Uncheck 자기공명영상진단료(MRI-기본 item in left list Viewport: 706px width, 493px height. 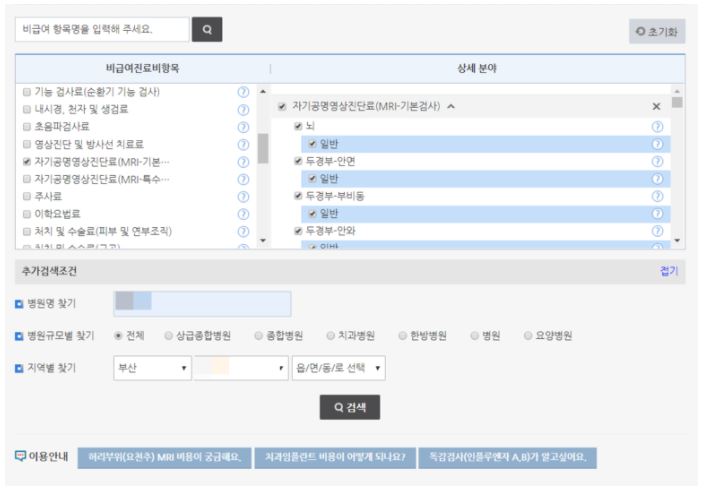(x=27, y=162)
